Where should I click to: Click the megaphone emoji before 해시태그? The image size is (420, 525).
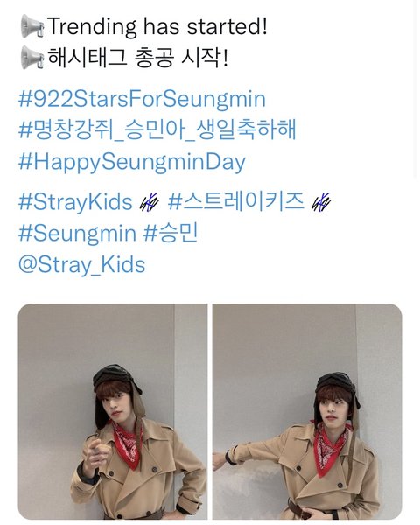point(32,58)
